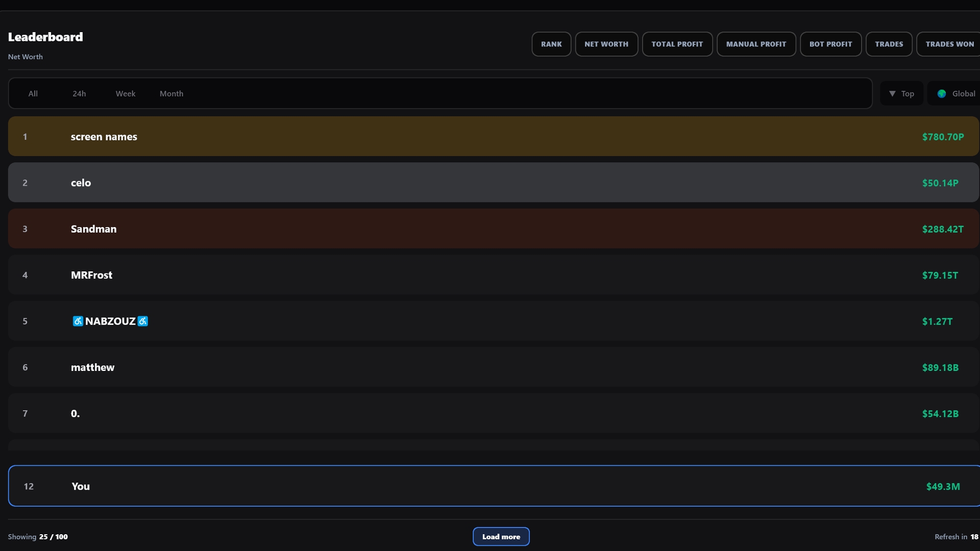This screenshot has width=980, height=551.
Task: Switch to the 24h time filter
Action: click(79, 93)
